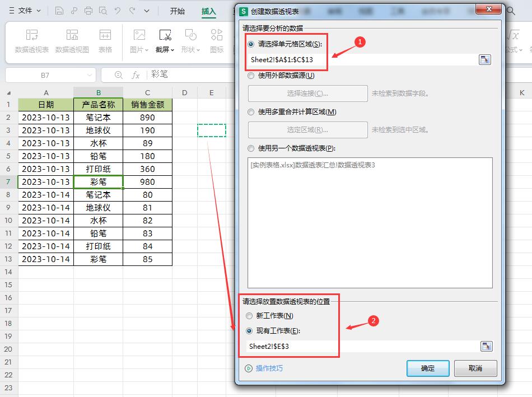
Task: Click cell 打印纸 in row 12
Action: click(99, 246)
